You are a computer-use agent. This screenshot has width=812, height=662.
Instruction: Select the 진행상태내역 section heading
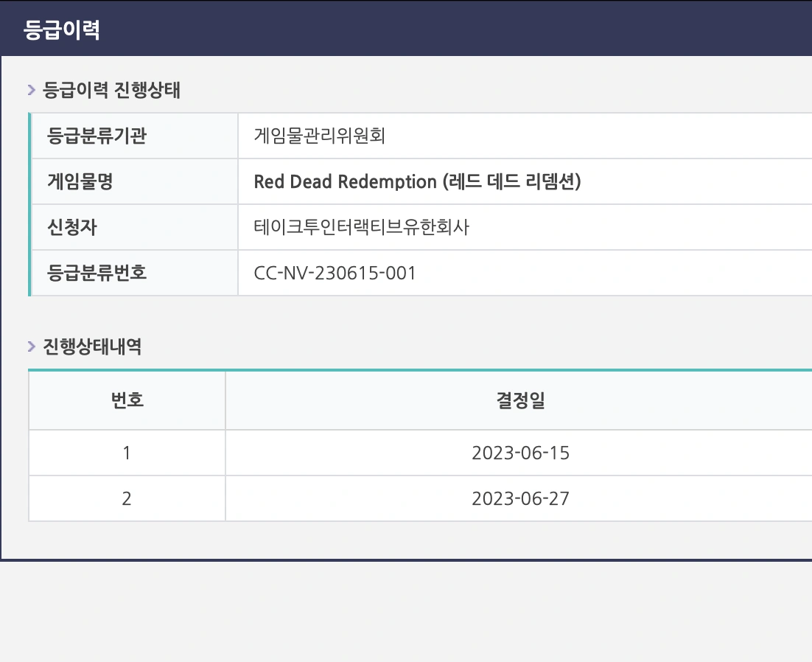tap(92, 346)
